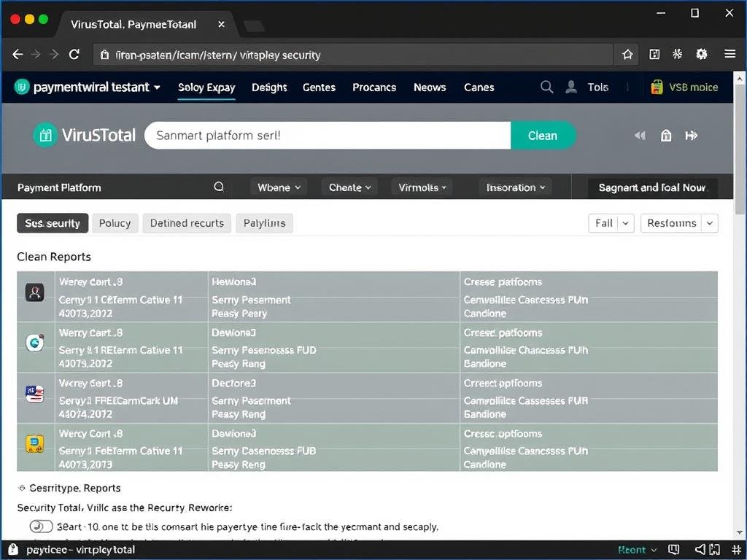Click the small icon beside Cesrritype Reports
This screenshot has width=747, height=560.
pos(21,488)
